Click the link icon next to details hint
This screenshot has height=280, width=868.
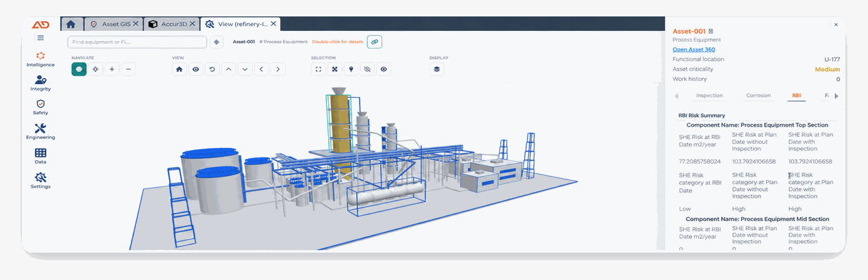click(x=375, y=42)
